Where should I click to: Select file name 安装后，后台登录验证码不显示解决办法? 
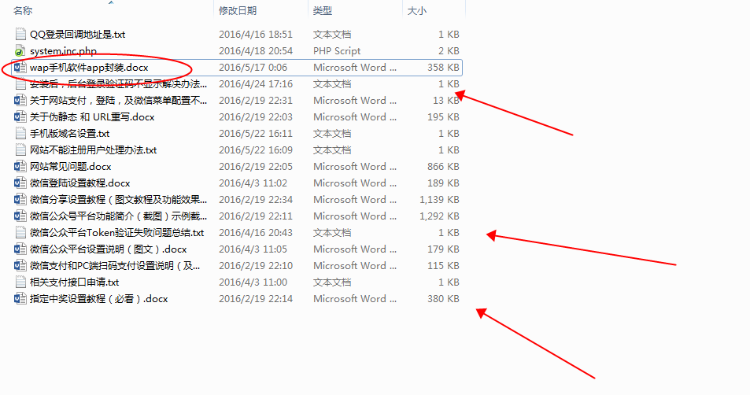point(118,84)
